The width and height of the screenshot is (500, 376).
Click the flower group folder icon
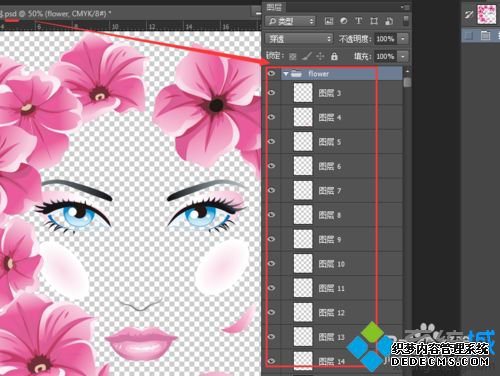coord(296,74)
